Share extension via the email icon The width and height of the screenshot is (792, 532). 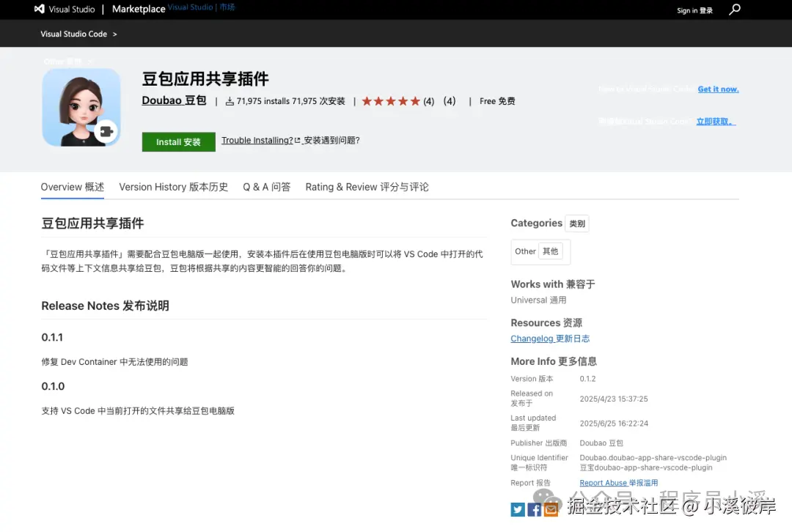(x=551, y=509)
